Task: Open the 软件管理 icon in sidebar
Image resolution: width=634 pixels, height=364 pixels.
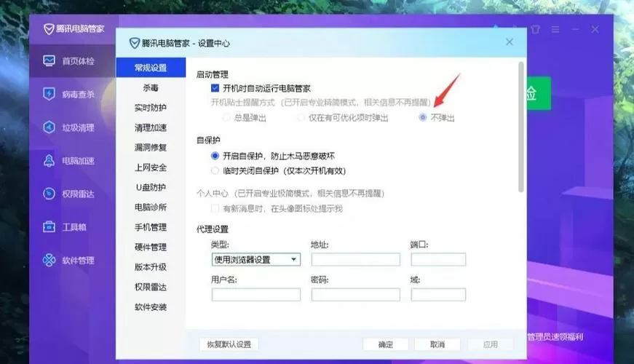Action: click(49, 260)
